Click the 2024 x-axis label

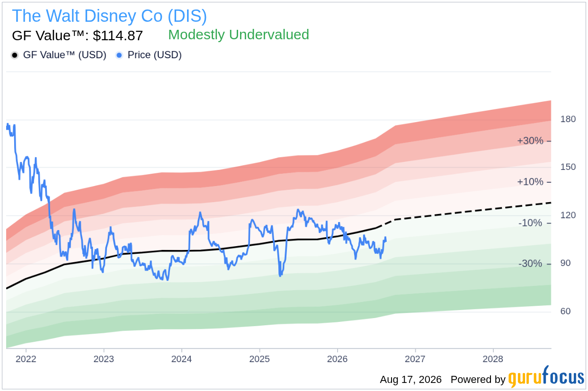click(x=182, y=359)
